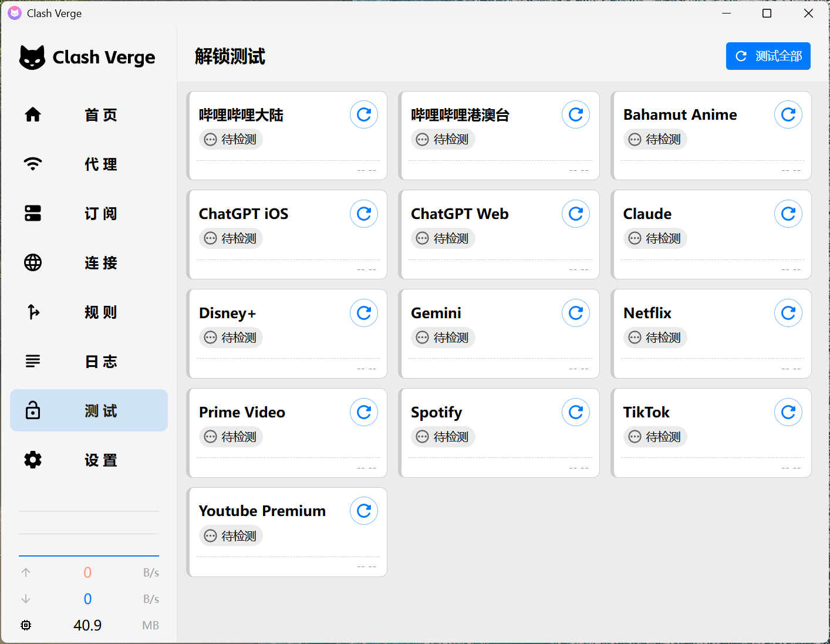Click the Prime Video 待检测 status chip
The image size is (830, 644).
pyautogui.click(x=231, y=437)
